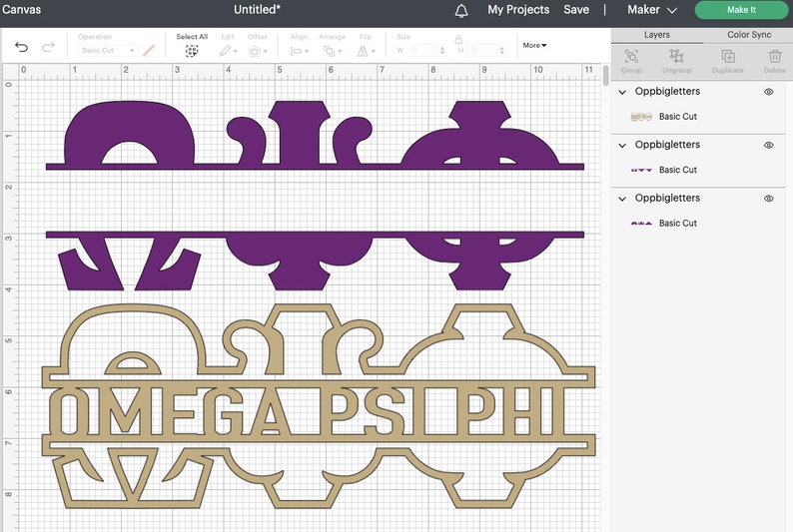Switch to the Color Sync tab
The image size is (793, 532).
coord(749,35)
